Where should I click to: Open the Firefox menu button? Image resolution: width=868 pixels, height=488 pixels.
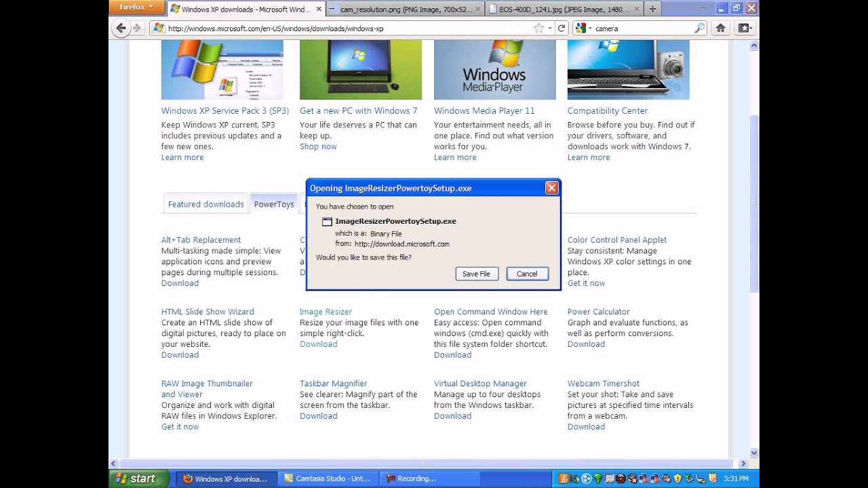click(137, 7)
